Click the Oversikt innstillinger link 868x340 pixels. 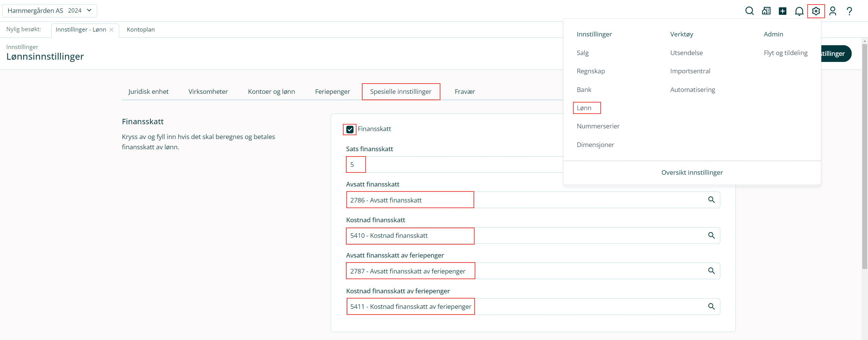(692, 172)
